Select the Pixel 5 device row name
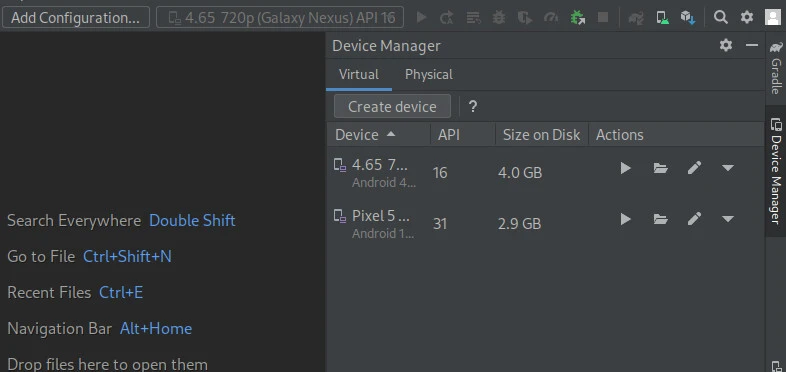The height and width of the screenshot is (372, 786). [381, 216]
